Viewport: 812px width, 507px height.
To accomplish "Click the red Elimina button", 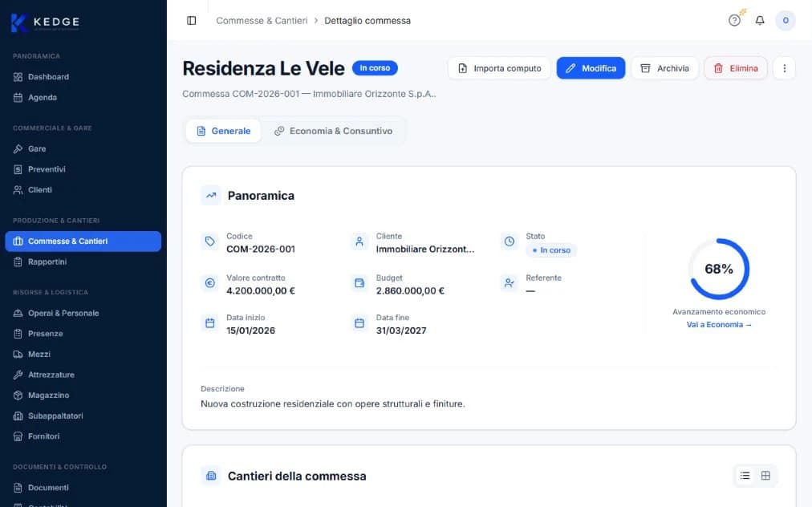I will [x=736, y=68].
